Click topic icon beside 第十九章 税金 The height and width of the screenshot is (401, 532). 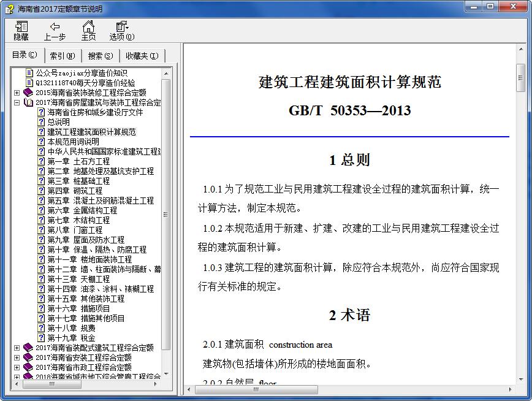pos(41,338)
